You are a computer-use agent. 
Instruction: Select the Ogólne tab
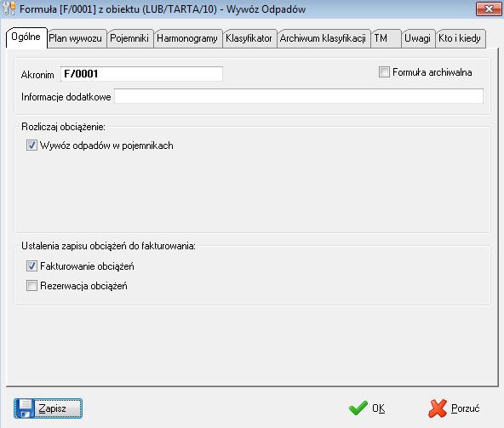(x=26, y=37)
